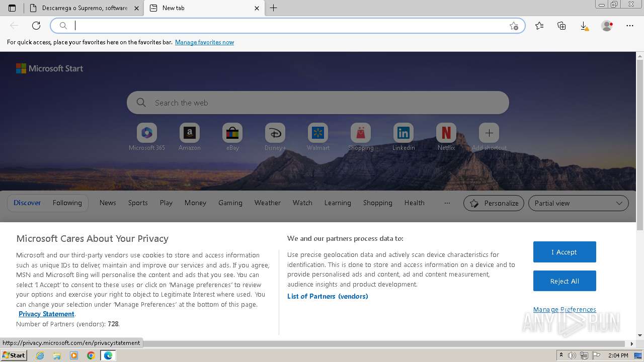Screen dimensions: 644x362
Task: Open the Shopping shortcut tile
Action: [x=361, y=137]
